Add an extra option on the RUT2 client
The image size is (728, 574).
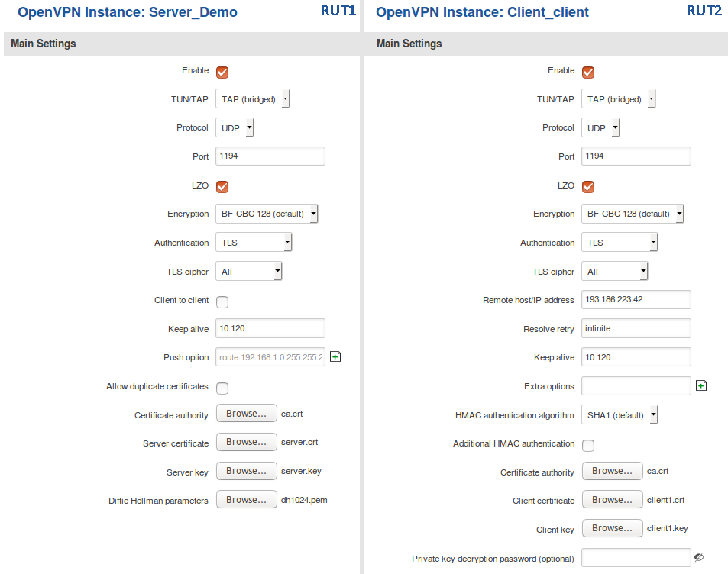pyautogui.click(x=701, y=385)
